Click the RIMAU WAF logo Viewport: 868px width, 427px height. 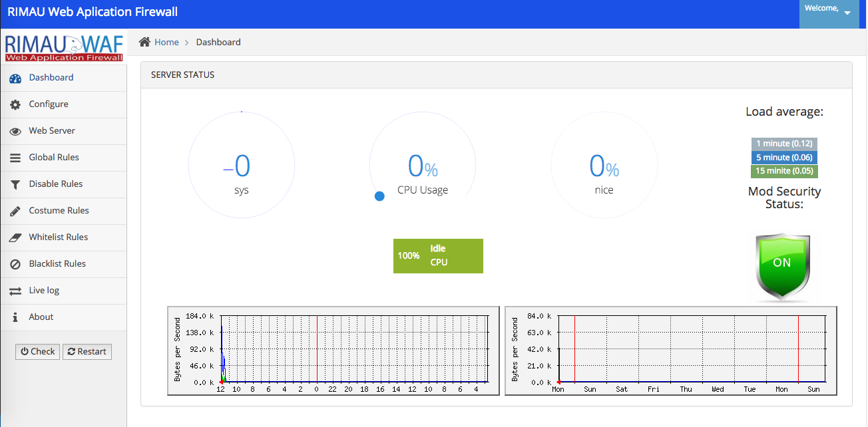tap(64, 47)
